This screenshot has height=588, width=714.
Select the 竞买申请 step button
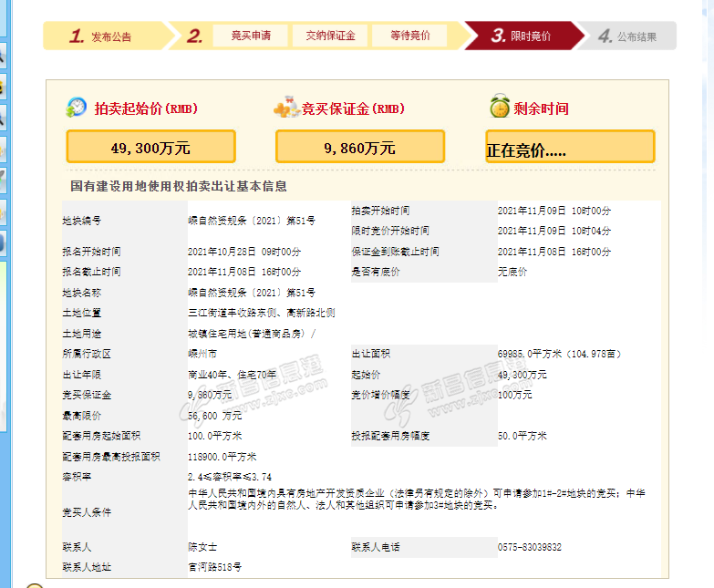tap(251, 36)
